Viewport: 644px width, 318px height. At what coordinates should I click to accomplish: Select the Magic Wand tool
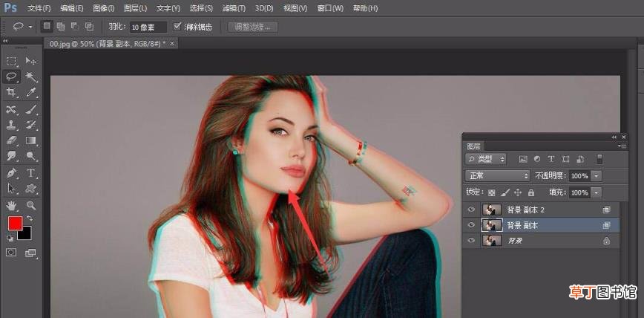(x=31, y=77)
